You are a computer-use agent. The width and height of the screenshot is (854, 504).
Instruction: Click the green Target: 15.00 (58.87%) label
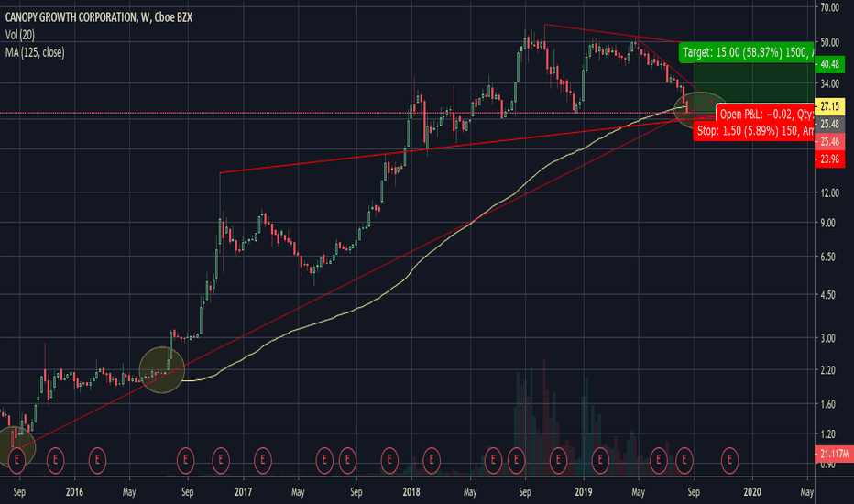pyautogui.click(x=747, y=53)
